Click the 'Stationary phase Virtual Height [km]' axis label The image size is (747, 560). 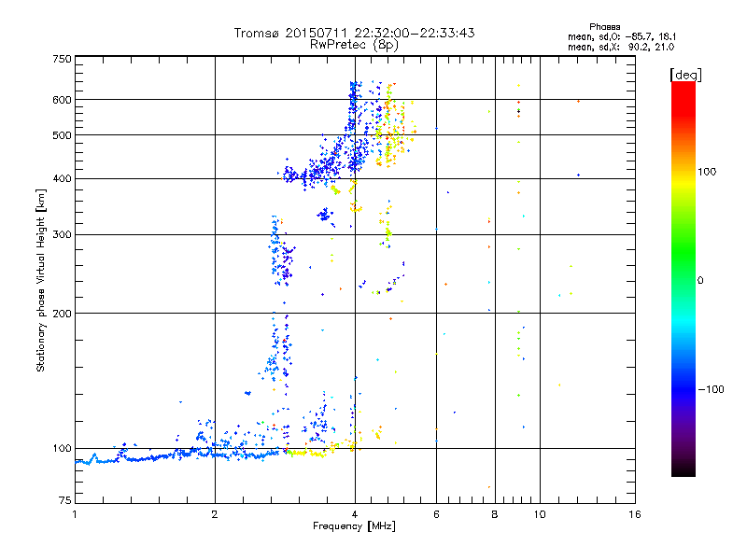pos(41,280)
